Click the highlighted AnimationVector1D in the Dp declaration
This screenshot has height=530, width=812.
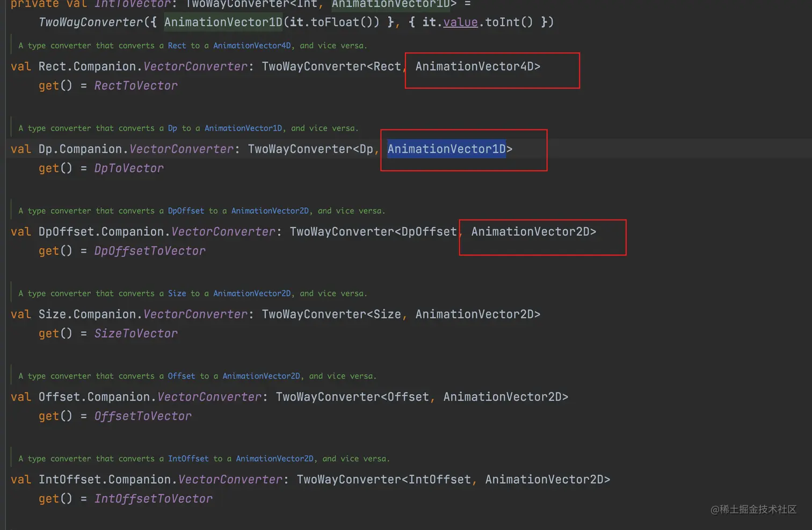447,149
